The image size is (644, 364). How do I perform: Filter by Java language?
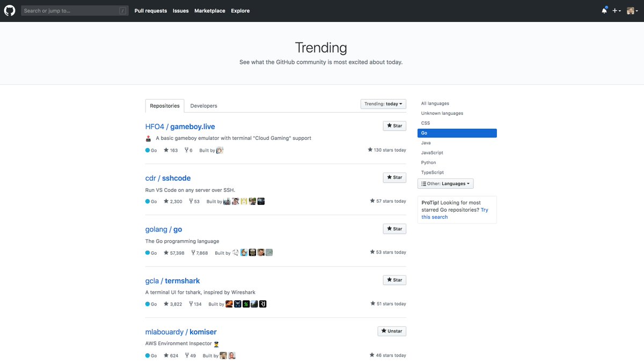coord(426,143)
